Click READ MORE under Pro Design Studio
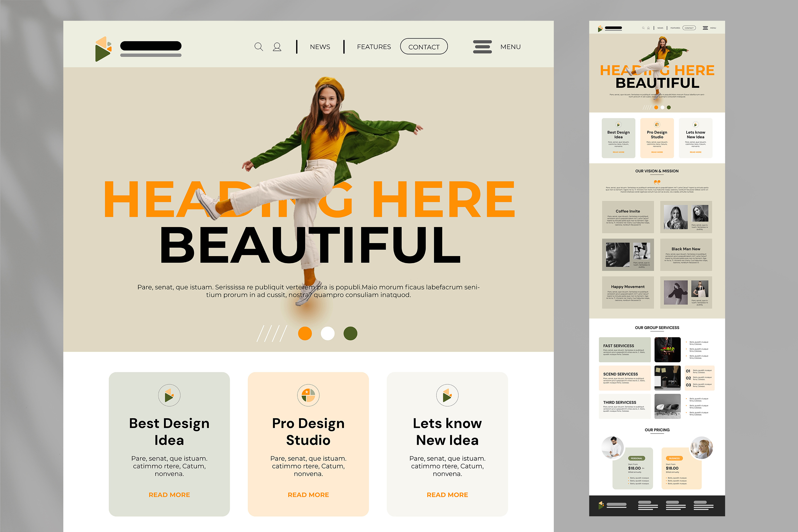The image size is (798, 532). 308,495
